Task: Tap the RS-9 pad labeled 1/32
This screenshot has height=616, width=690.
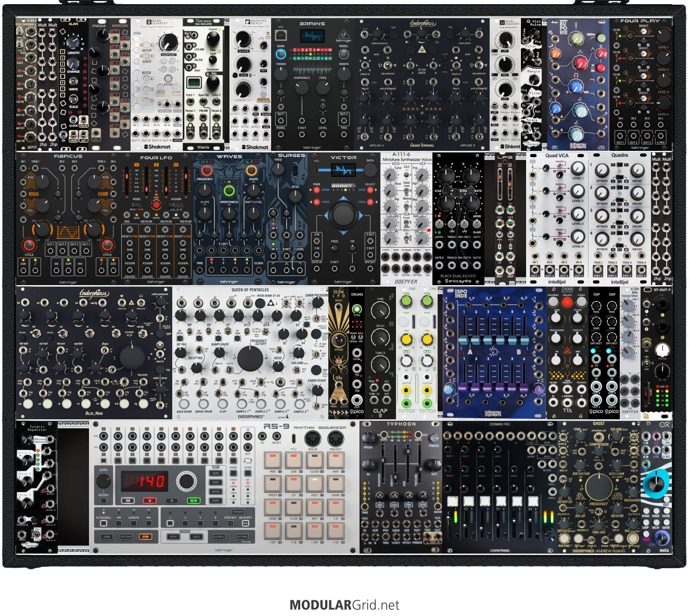Action: tap(336, 531)
